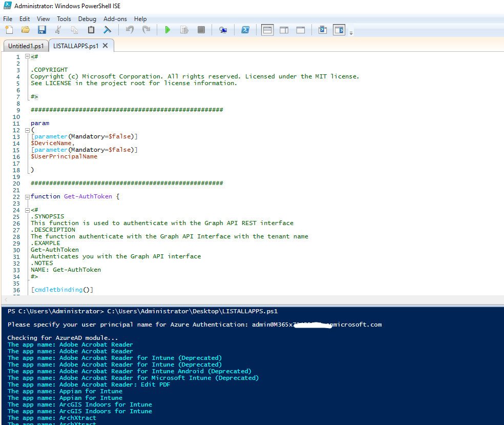
Task: Click 'Adobe Acrobat Reader for Microsoft Intune (Deprecated)' line
Action: [x=133, y=378]
